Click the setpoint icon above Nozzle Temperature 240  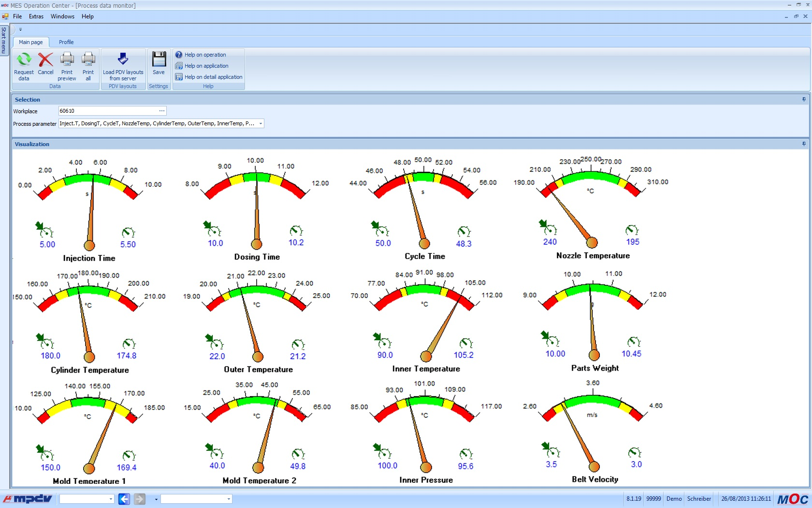click(548, 227)
